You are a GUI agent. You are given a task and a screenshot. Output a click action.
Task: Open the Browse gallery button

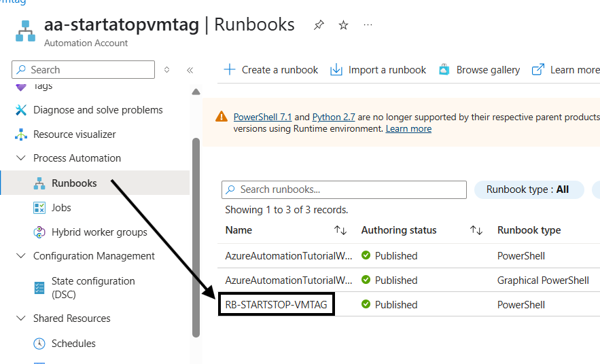click(x=479, y=70)
